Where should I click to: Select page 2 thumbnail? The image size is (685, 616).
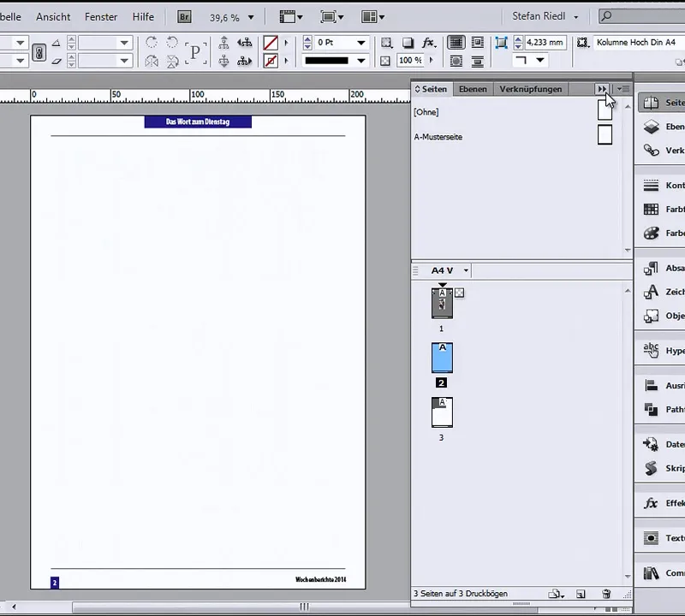(x=442, y=358)
